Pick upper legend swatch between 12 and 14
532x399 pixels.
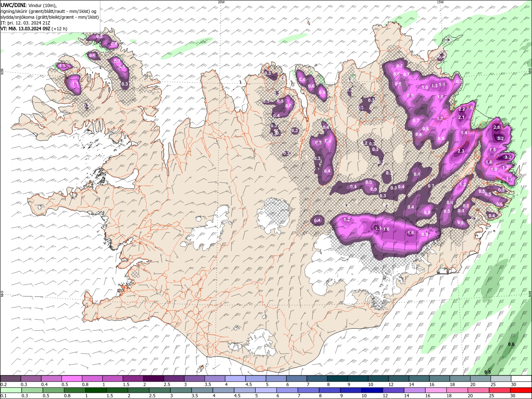[399, 379]
